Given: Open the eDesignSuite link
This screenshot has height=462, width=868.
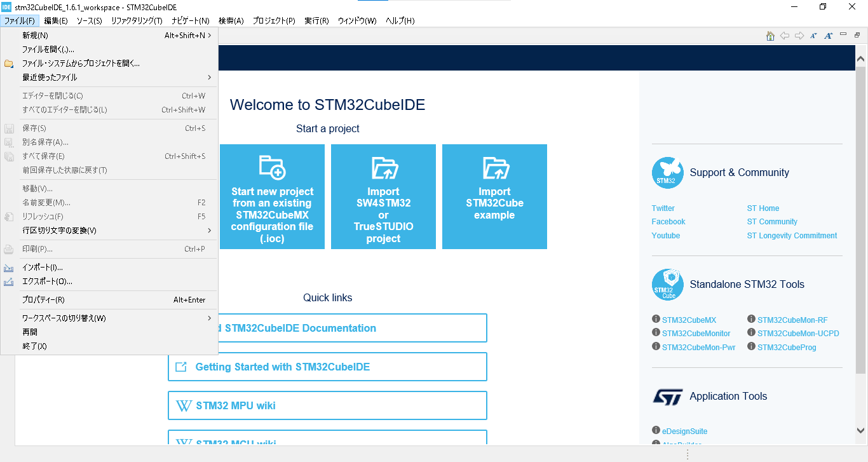Looking at the screenshot, I should pyautogui.click(x=684, y=431).
